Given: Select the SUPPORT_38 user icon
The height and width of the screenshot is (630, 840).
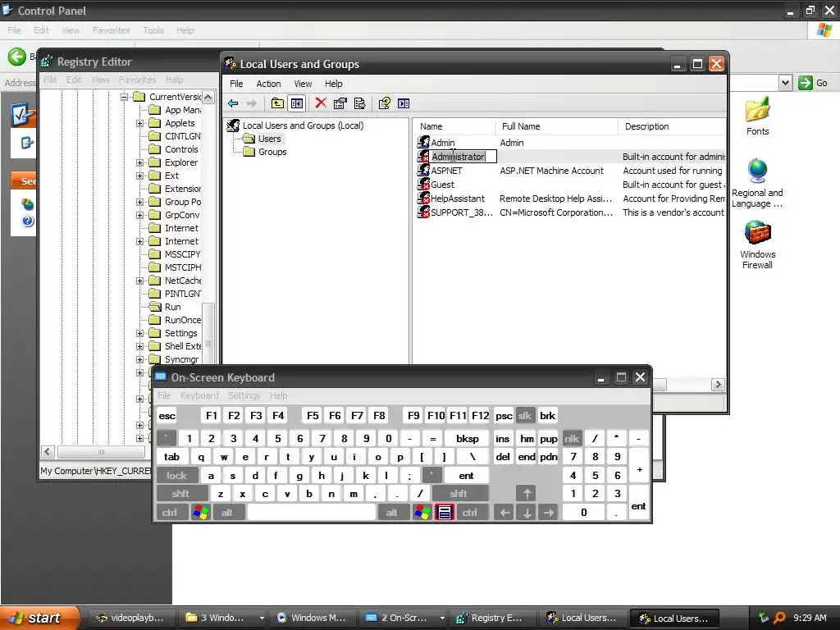Looking at the screenshot, I should [x=423, y=212].
